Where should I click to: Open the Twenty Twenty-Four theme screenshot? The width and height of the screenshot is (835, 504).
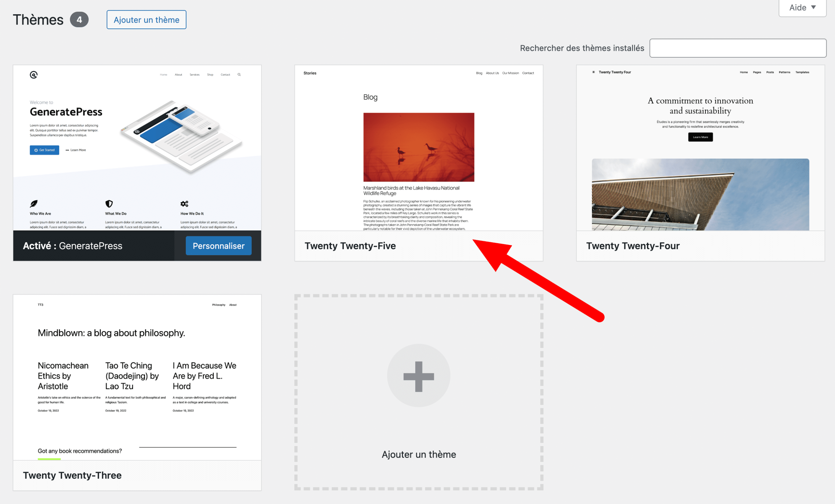point(700,148)
